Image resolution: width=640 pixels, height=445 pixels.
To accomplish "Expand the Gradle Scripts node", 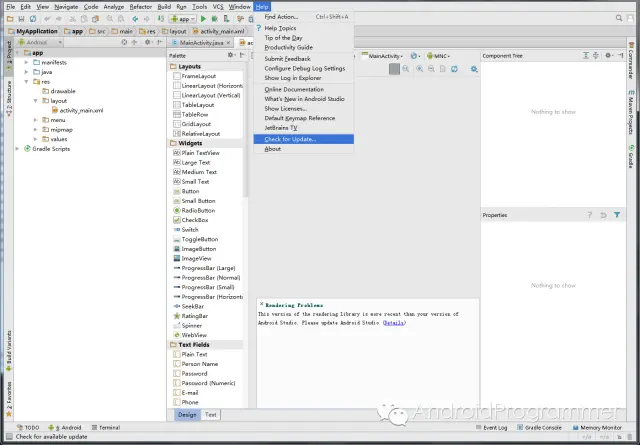I will [x=17, y=149].
